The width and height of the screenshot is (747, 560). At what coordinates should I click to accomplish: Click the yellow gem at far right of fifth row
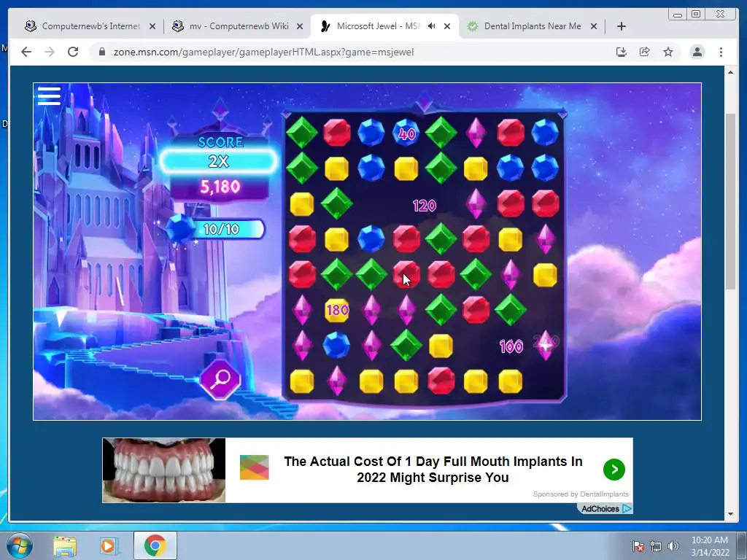pyautogui.click(x=545, y=275)
